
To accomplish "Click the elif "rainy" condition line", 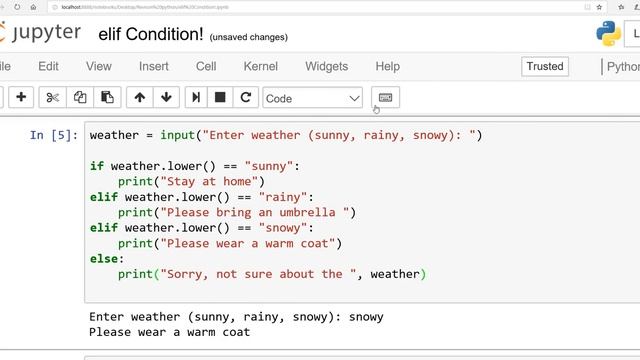I will pyautogui.click(x=202, y=197).
